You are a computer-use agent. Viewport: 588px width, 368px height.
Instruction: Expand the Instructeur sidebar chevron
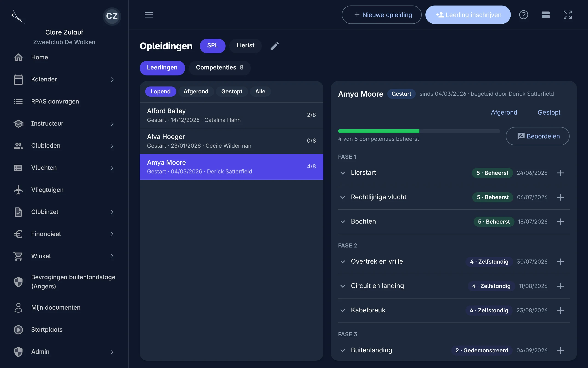[x=112, y=124]
